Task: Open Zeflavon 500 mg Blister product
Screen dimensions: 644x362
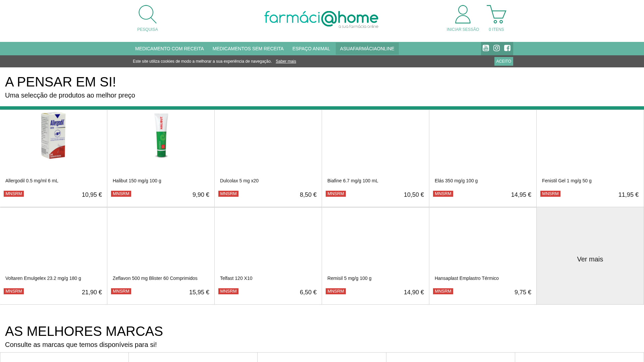Action: (x=155, y=278)
